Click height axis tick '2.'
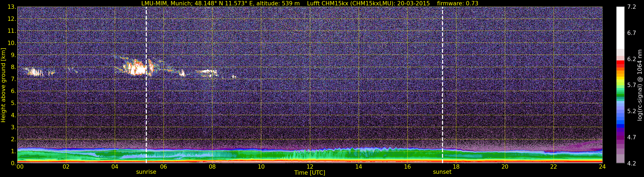 click(x=13, y=139)
